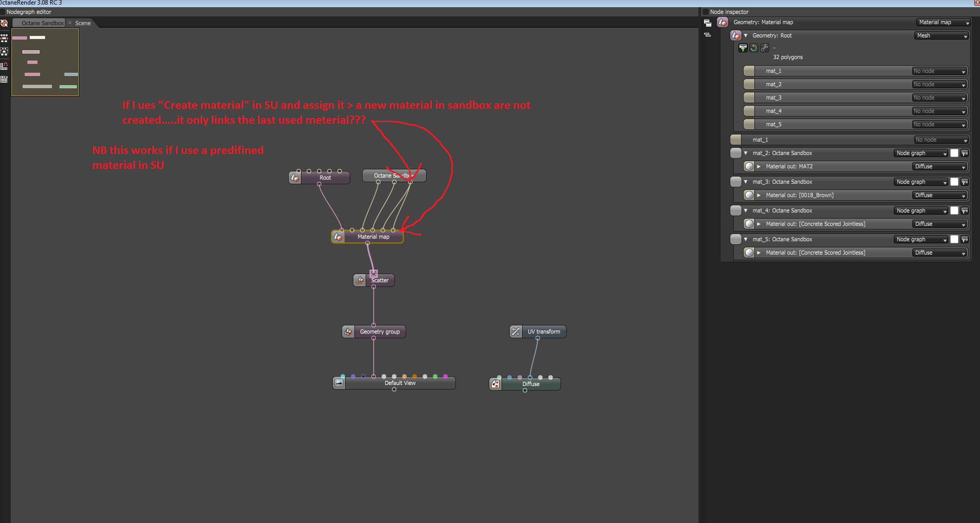
Task: Click the tan pin swatch for Root mat_3
Action: coord(749,98)
